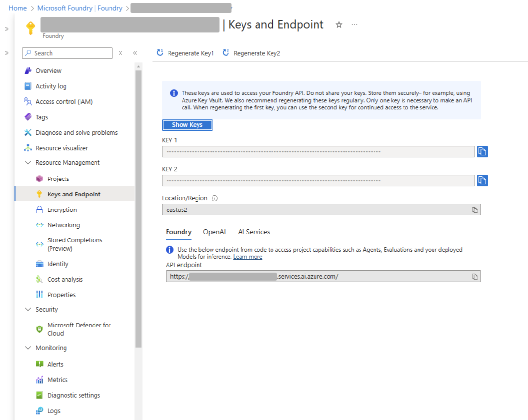Image resolution: width=528 pixels, height=420 pixels.
Task: Click the Diagnose and solve problems wrench icon
Action: click(x=28, y=132)
